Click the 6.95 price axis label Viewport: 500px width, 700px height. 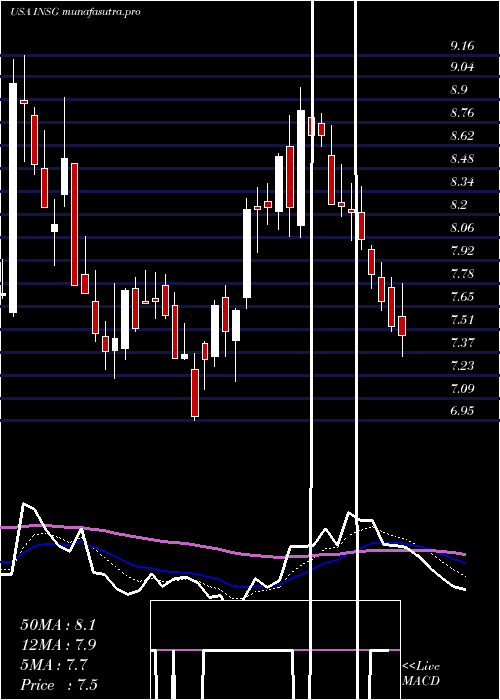click(x=462, y=411)
